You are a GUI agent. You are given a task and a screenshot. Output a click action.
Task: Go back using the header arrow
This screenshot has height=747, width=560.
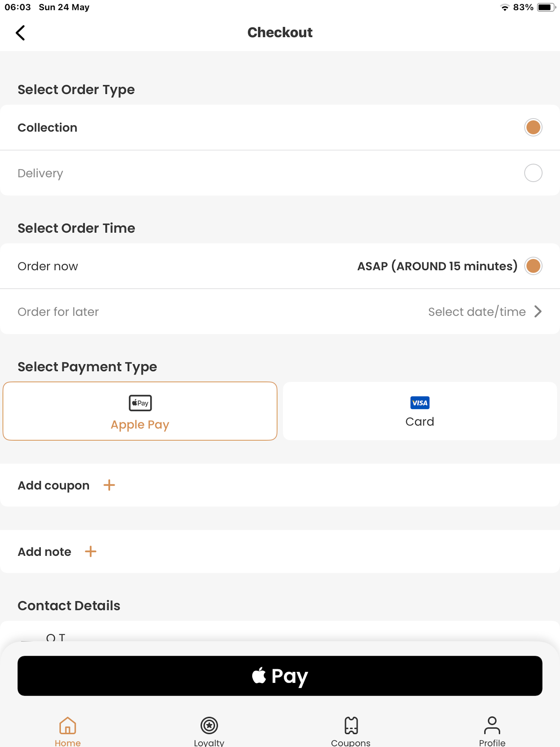(20, 33)
